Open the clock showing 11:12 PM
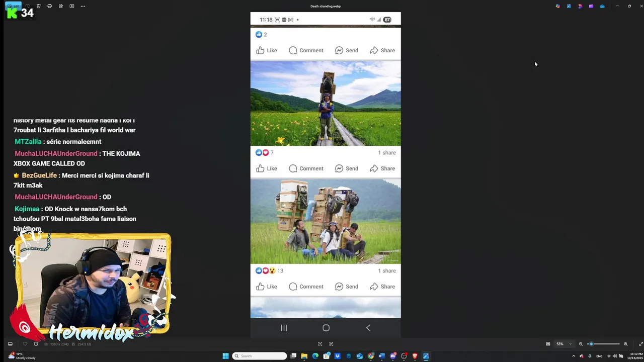 [x=635, y=356]
